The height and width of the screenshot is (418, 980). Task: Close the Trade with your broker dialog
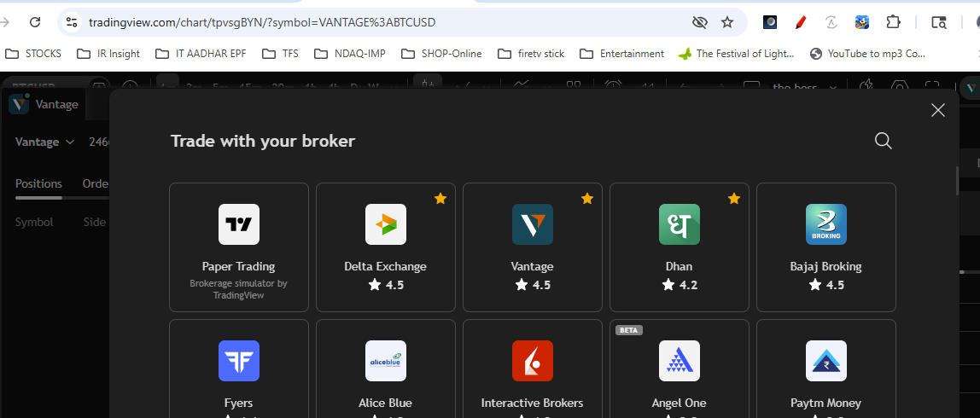coord(938,111)
